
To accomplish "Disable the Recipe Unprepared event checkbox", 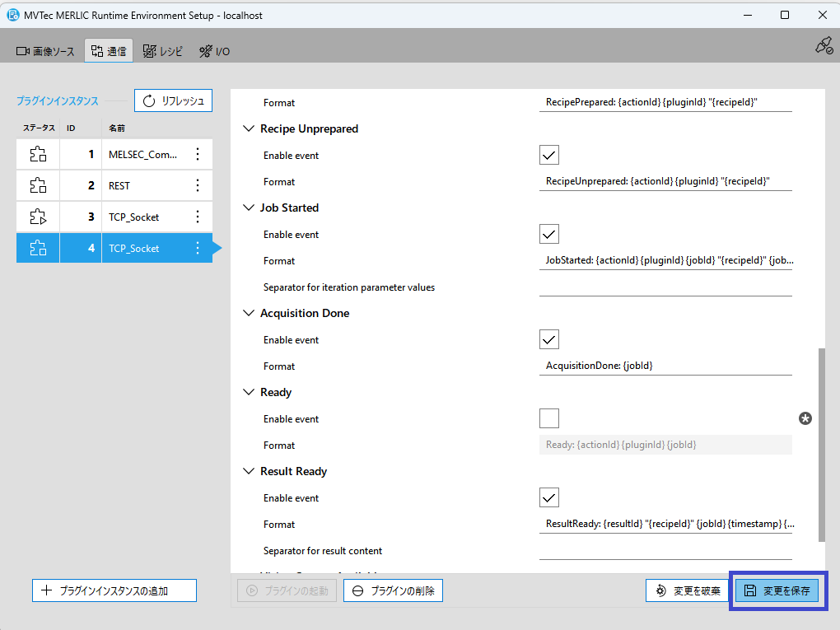I will point(549,156).
